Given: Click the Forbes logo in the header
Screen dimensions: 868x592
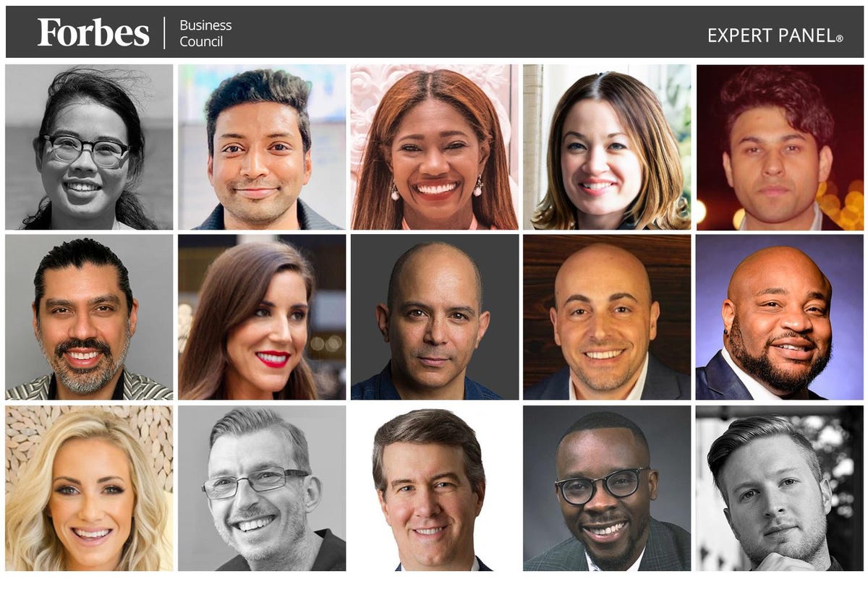Looking at the screenshot, I should (x=93, y=33).
